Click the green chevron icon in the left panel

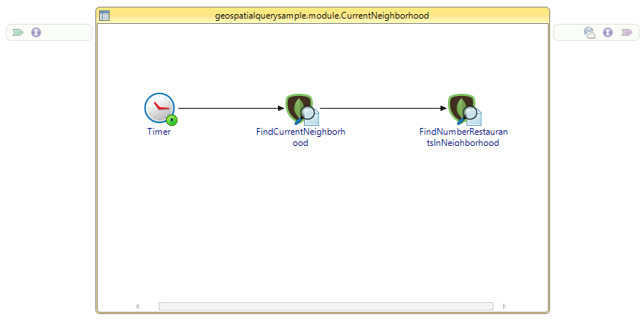18,33
